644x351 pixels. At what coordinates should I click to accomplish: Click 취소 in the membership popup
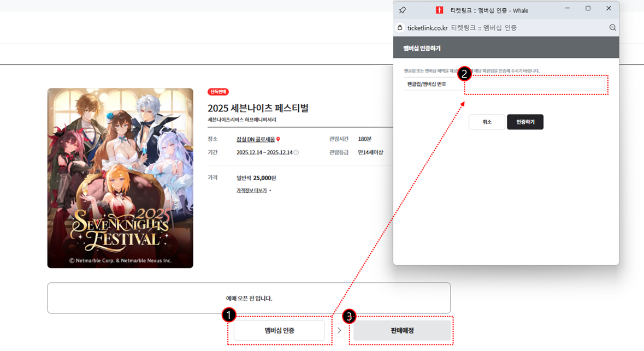coord(487,122)
